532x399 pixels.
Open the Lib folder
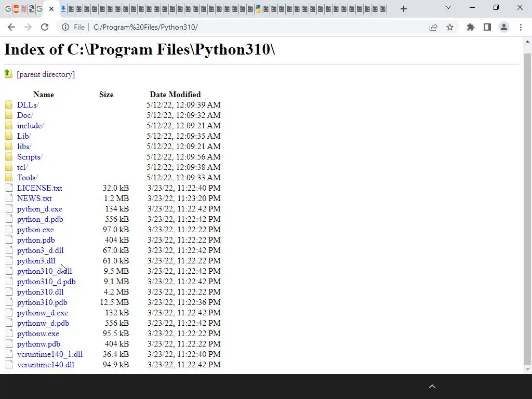(24, 136)
